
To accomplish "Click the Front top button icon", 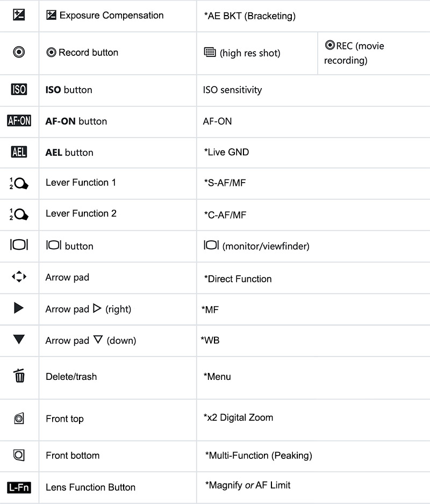I will (x=19, y=418).
